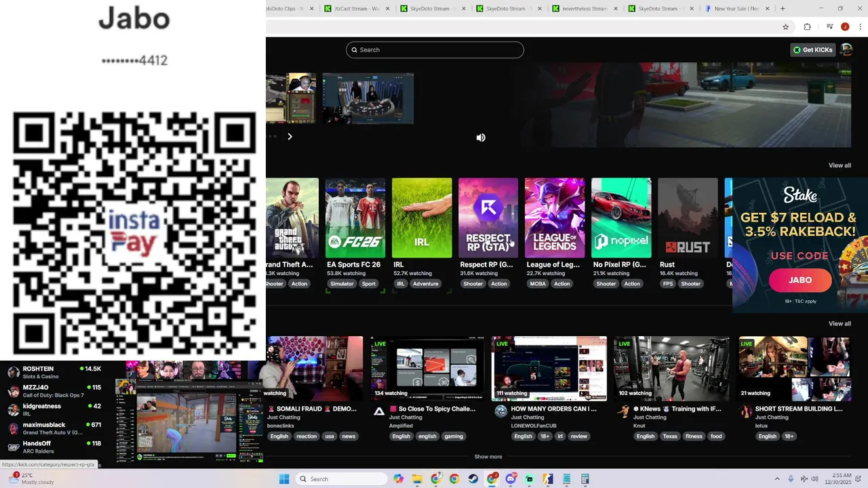
Task: Open Copilot from the taskbar
Action: [x=399, y=479]
